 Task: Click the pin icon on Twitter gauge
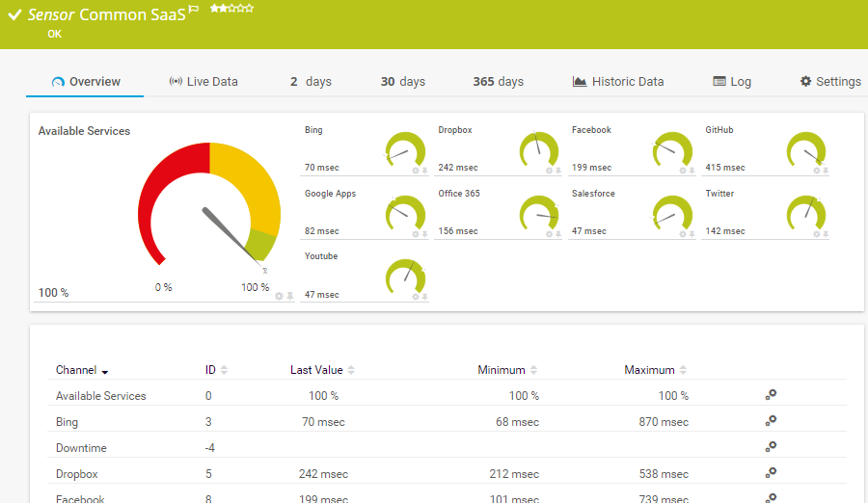[x=826, y=234]
